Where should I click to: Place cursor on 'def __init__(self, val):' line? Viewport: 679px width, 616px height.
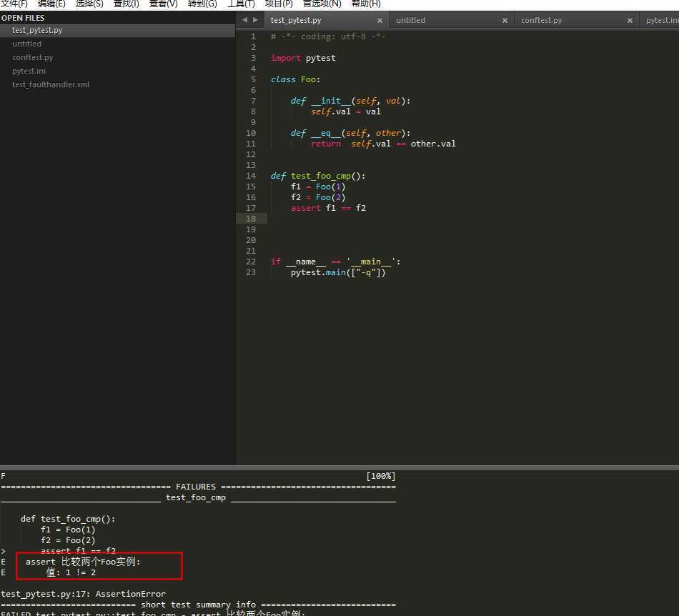pyautogui.click(x=350, y=101)
